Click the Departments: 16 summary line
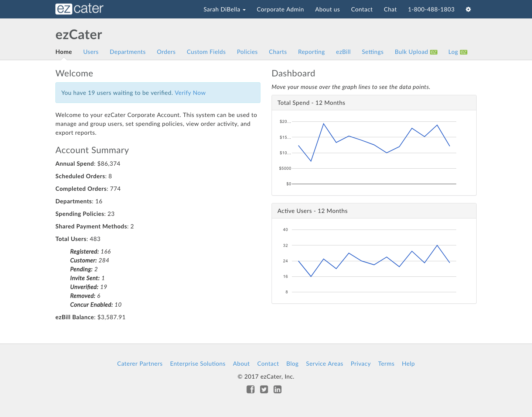 pyautogui.click(x=79, y=201)
